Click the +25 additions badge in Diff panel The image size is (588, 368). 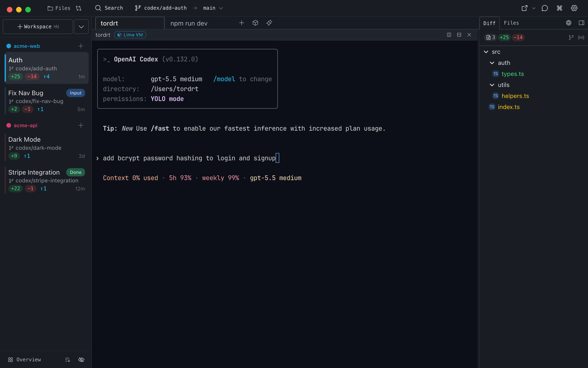[x=504, y=38]
